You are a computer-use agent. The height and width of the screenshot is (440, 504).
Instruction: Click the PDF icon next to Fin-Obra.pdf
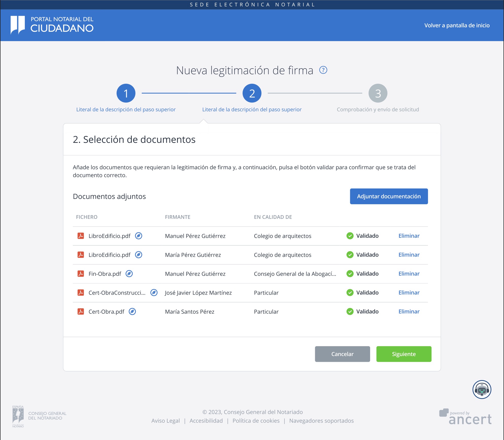pyautogui.click(x=81, y=274)
